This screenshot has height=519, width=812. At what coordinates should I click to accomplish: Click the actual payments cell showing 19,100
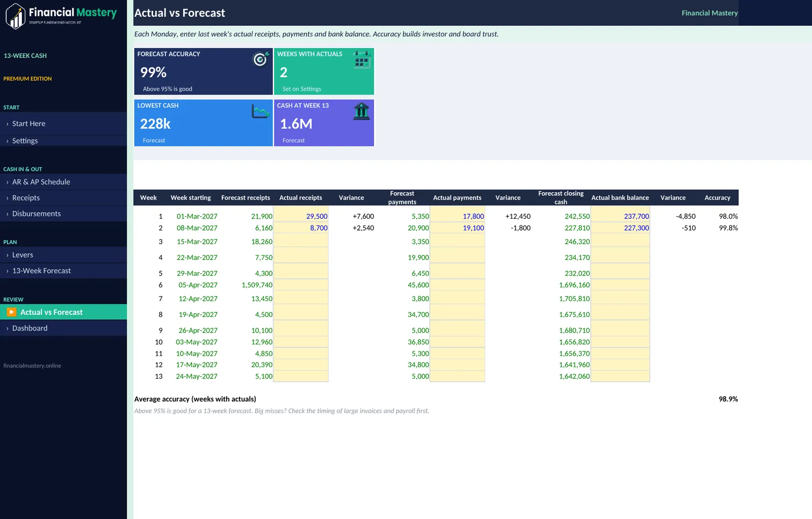coord(457,228)
